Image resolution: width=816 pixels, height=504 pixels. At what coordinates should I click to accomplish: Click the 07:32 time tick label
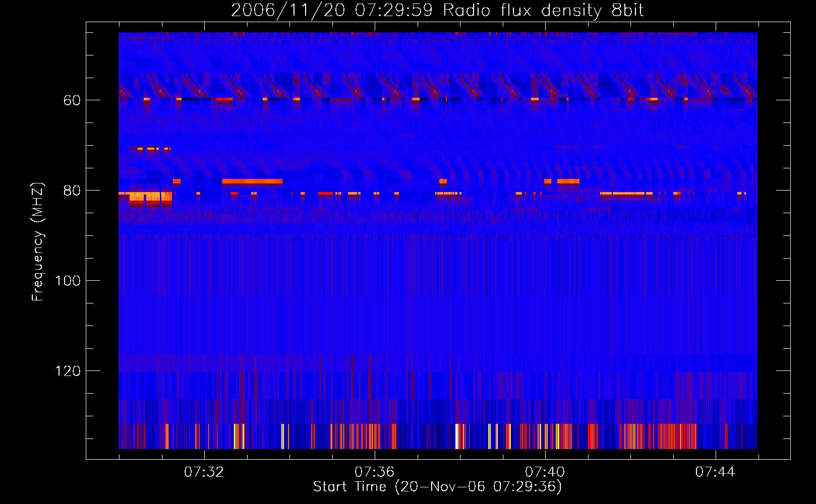coord(204,472)
